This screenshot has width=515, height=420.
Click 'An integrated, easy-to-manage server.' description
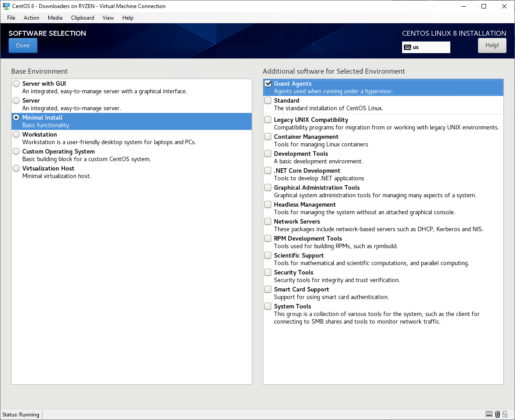point(71,108)
